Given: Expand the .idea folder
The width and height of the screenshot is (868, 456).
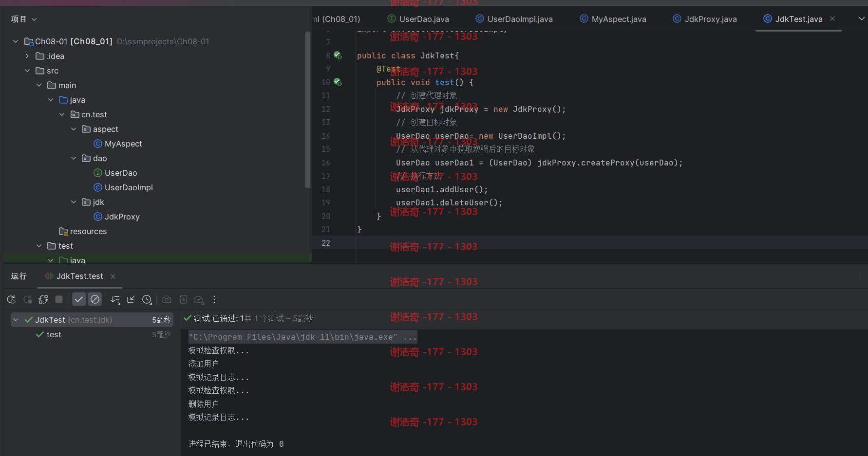Looking at the screenshot, I should [27, 56].
